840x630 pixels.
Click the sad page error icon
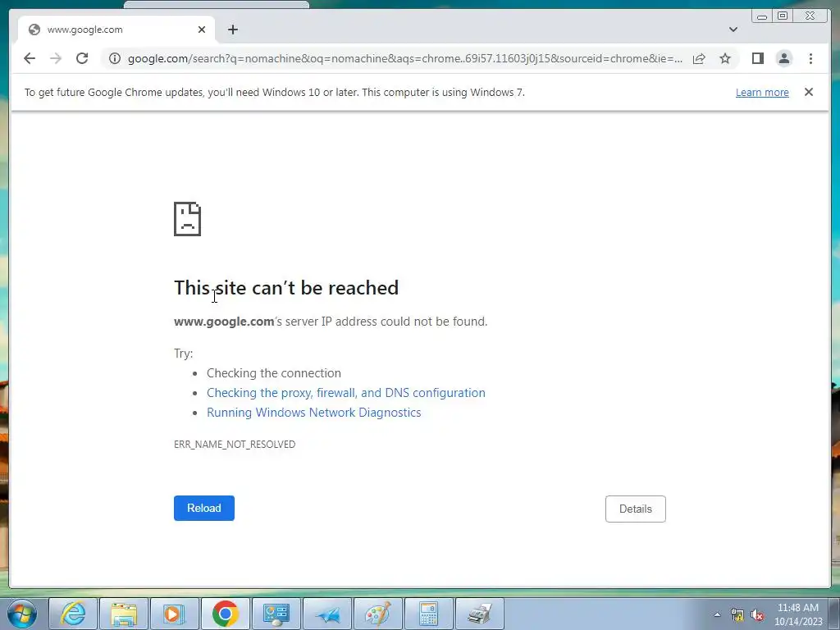point(188,219)
